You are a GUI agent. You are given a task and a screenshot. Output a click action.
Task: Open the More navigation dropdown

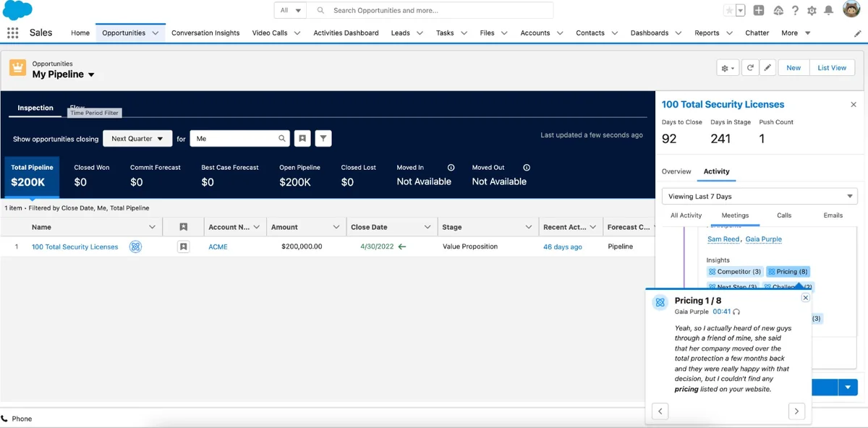pyautogui.click(x=796, y=33)
